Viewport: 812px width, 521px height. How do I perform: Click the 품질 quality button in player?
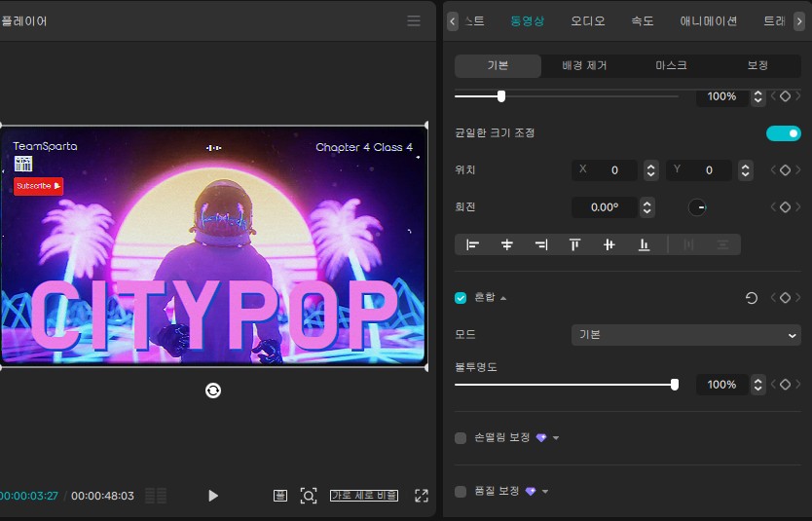coord(280,496)
